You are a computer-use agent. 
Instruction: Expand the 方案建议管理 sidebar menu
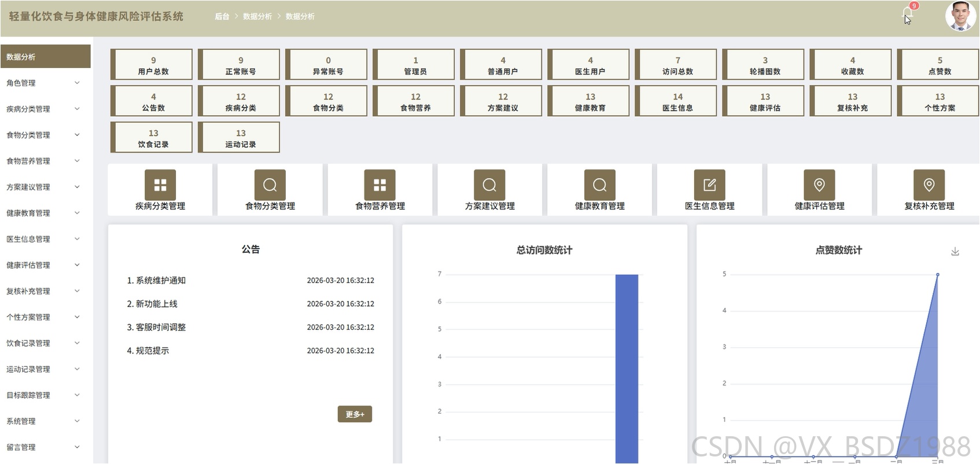(x=45, y=187)
